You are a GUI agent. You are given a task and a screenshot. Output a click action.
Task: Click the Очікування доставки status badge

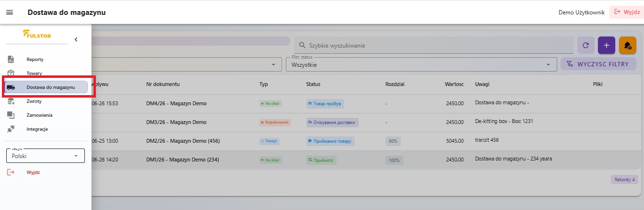click(332, 122)
